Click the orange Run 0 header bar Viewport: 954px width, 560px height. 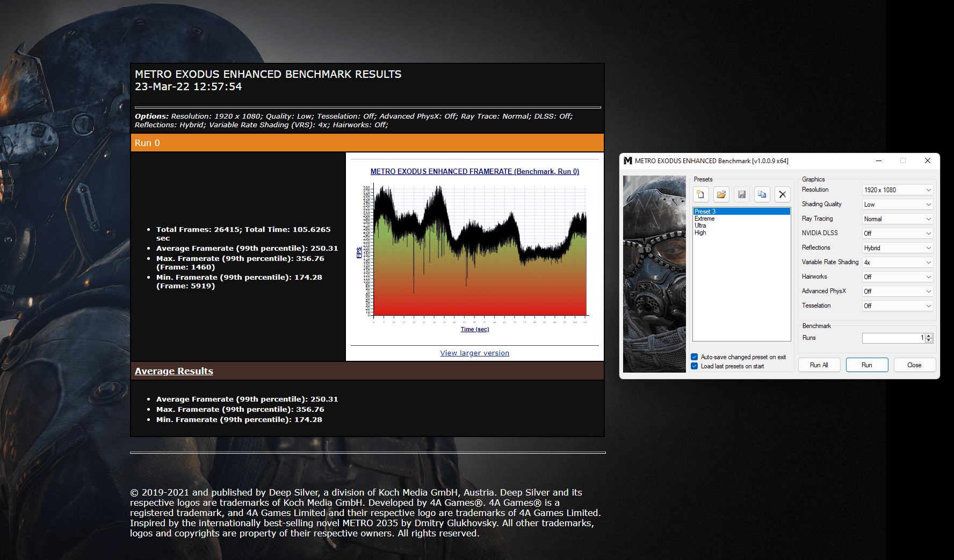(x=367, y=143)
